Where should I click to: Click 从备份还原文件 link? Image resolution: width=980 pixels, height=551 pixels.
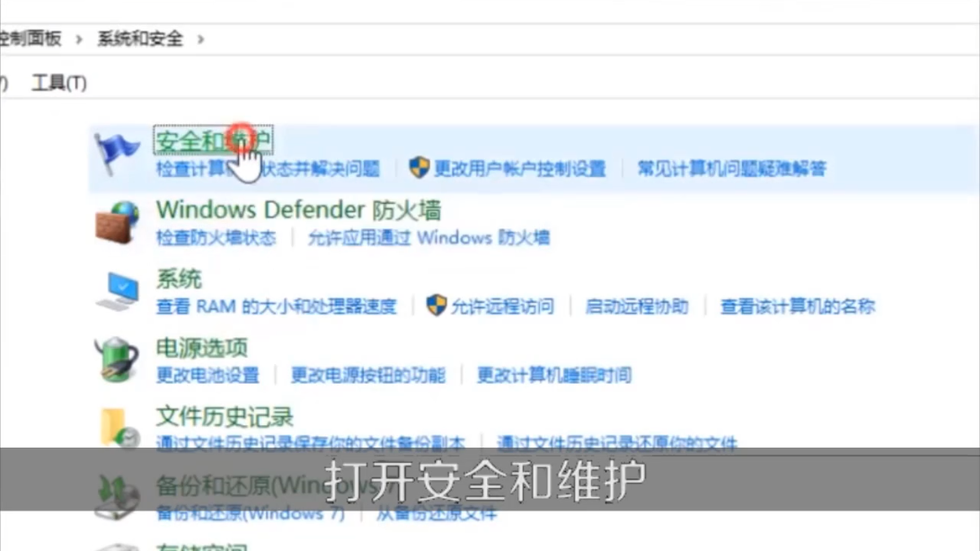[437, 513]
